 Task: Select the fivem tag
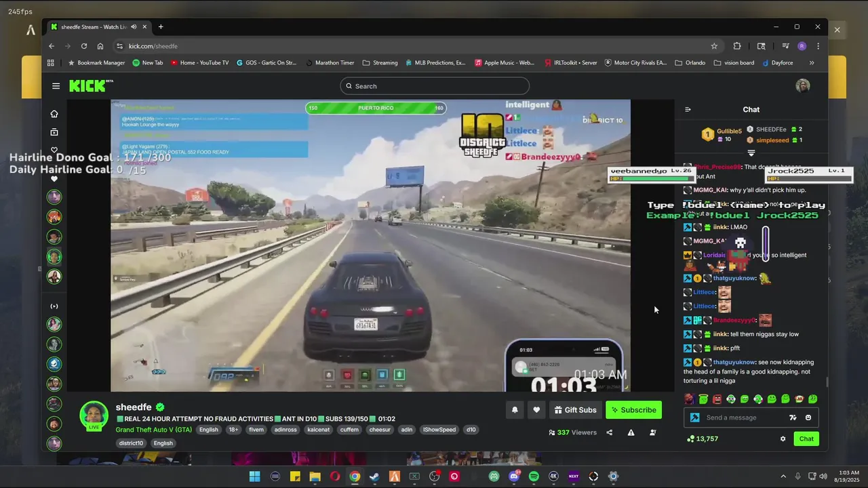(x=256, y=430)
